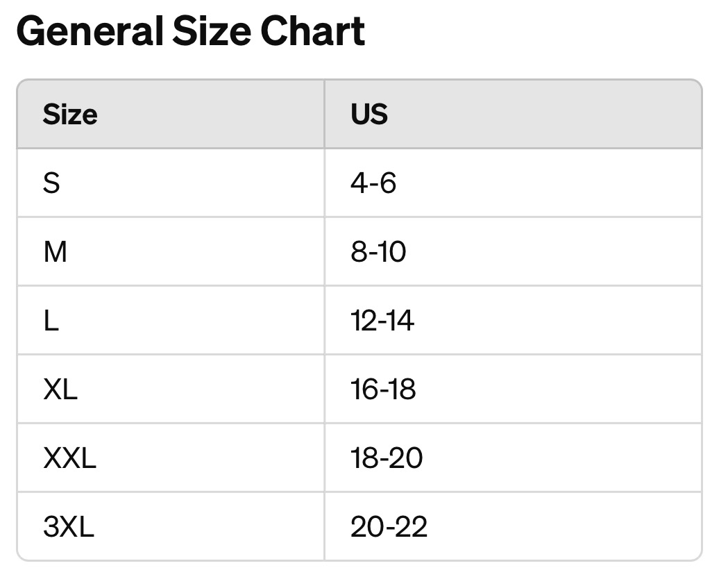Select the 8-10 US size value

[x=378, y=252]
